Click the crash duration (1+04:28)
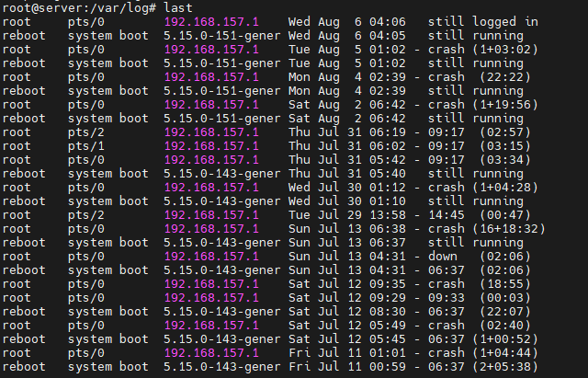The height and width of the screenshot is (378, 588). click(505, 188)
